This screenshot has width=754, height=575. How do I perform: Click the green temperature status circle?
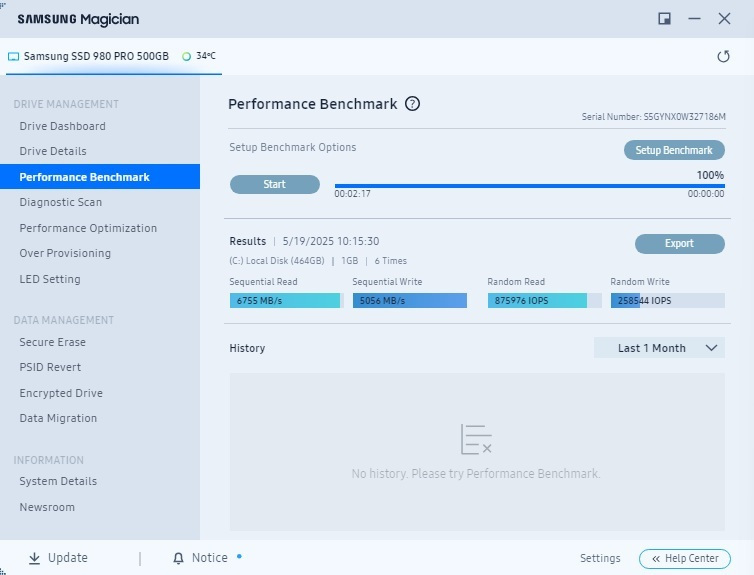[x=186, y=56]
